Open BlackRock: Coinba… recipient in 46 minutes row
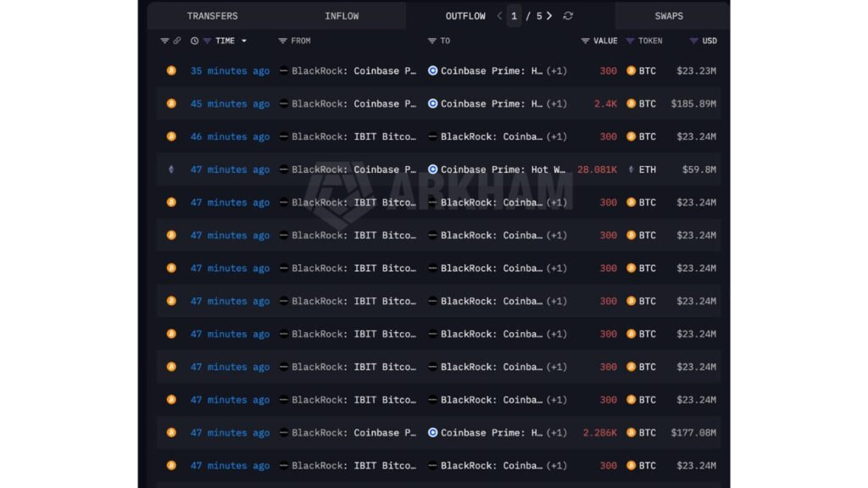This screenshot has width=868, height=488. click(x=492, y=136)
